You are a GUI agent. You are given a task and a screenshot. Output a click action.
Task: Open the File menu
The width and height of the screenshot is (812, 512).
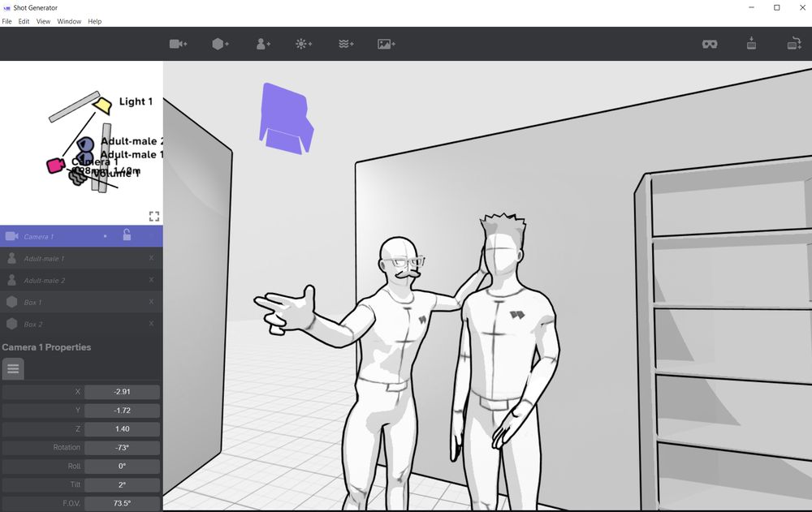tap(6, 21)
